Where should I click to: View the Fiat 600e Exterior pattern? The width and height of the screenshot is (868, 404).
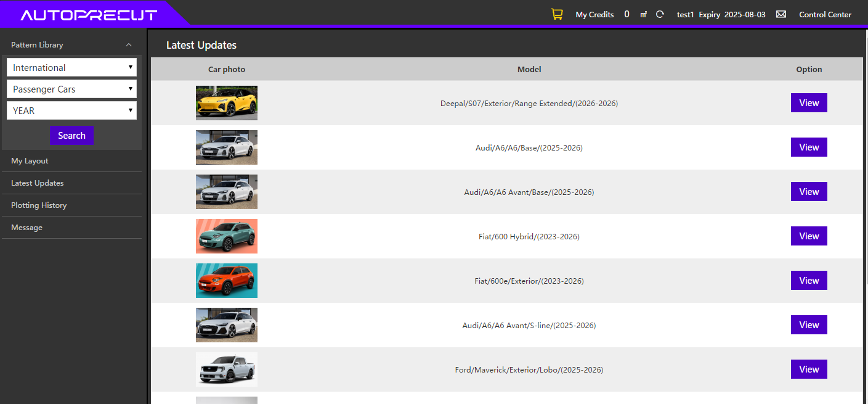(x=809, y=281)
